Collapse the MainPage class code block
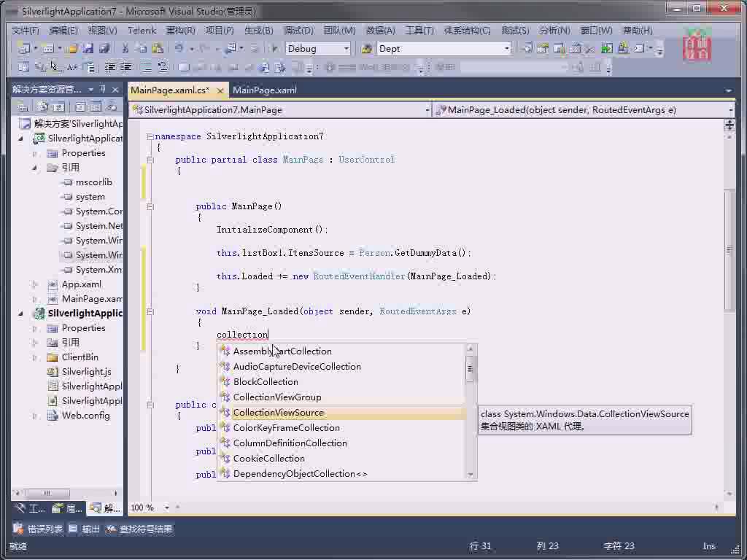747x560 pixels. pos(150,160)
